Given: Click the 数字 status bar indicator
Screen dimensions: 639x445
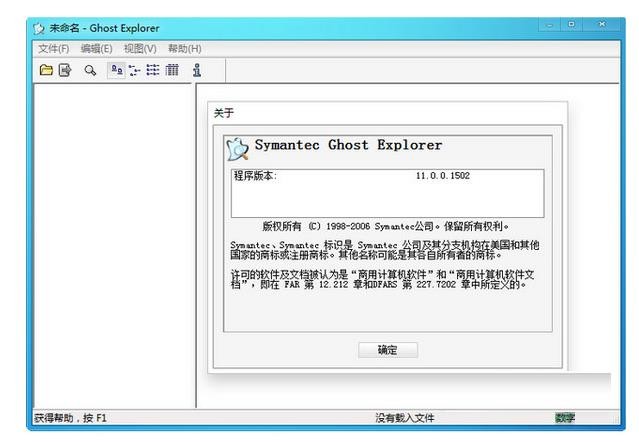Looking at the screenshot, I should pos(565,417).
